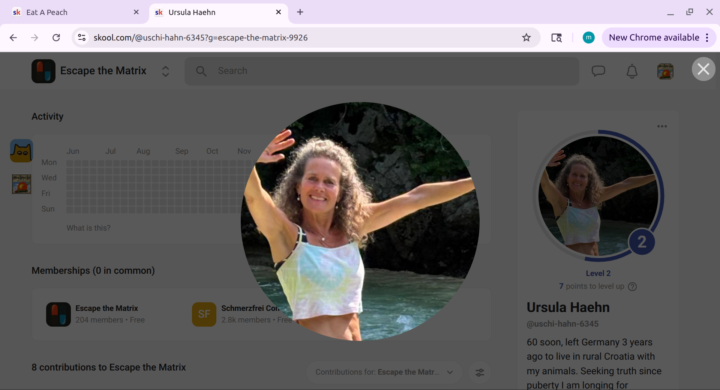
Task: Open the chat messages icon
Action: [x=598, y=71]
